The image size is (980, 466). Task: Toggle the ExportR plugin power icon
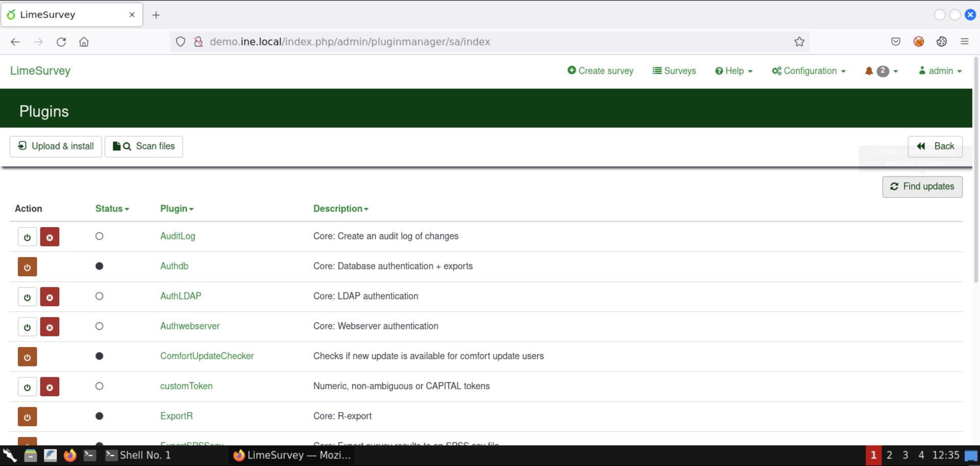pyautogui.click(x=27, y=416)
